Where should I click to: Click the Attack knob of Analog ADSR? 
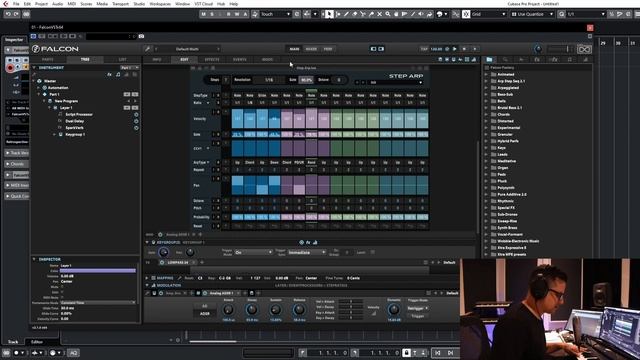229,310
